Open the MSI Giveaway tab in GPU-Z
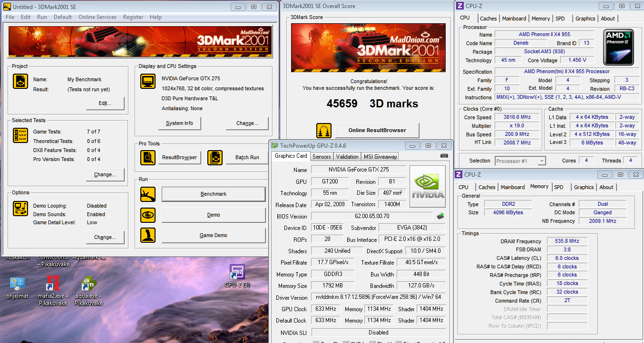644x343 pixels. (380, 157)
